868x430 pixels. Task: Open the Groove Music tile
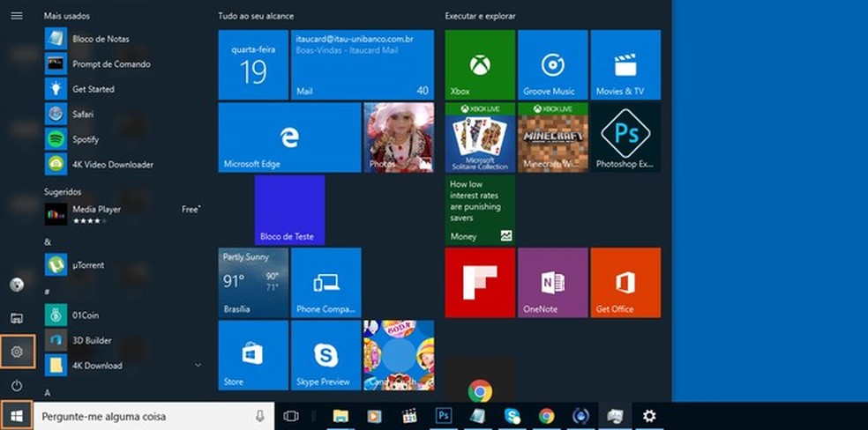[552, 64]
